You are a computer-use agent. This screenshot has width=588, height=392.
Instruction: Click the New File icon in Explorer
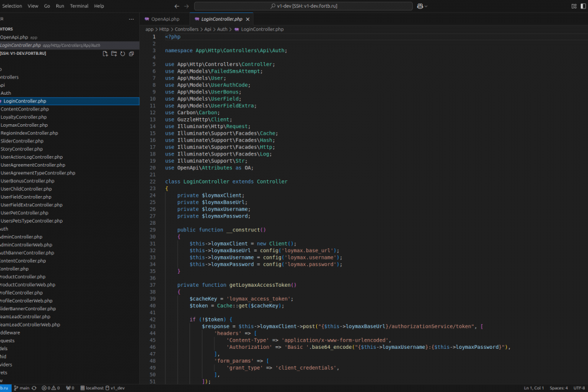105,54
